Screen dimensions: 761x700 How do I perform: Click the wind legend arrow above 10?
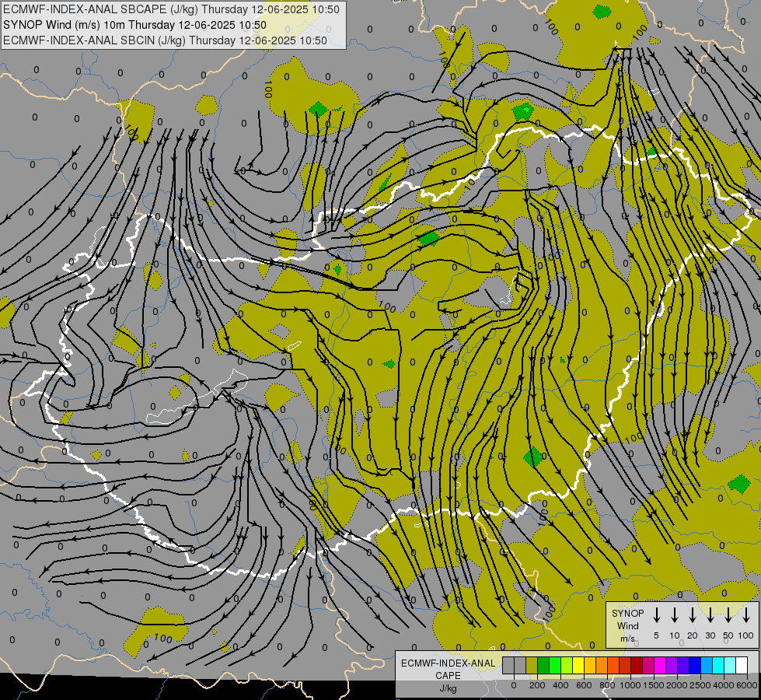point(674,615)
